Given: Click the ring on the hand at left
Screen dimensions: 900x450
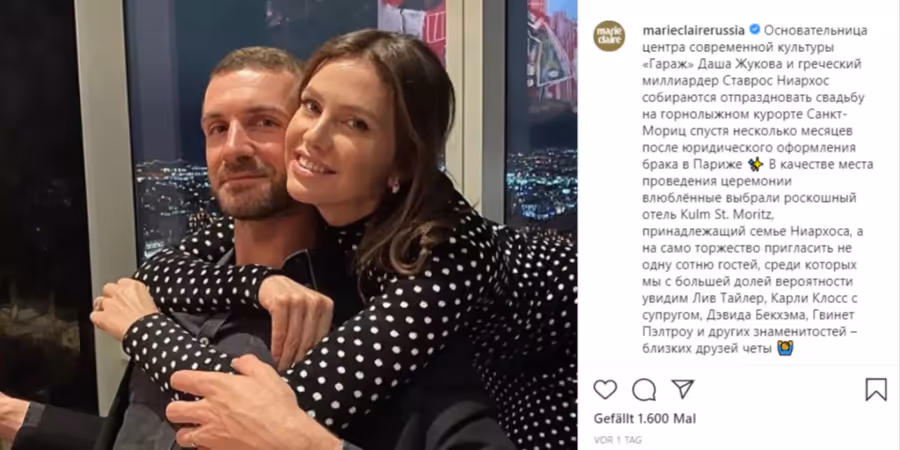Looking at the screenshot, I should tap(99, 304).
